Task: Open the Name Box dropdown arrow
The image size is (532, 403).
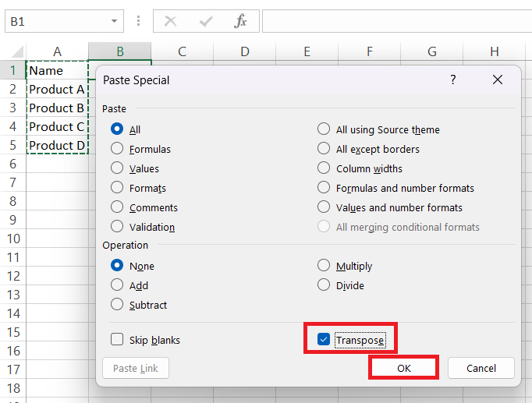Action: [x=115, y=21]
